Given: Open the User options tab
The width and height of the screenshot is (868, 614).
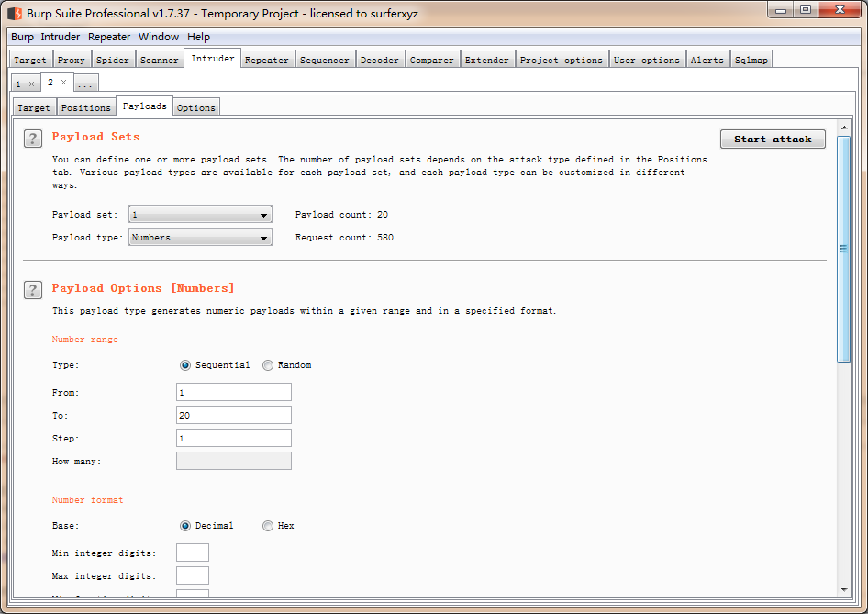Looking at the screenshot, I should 647,60.
